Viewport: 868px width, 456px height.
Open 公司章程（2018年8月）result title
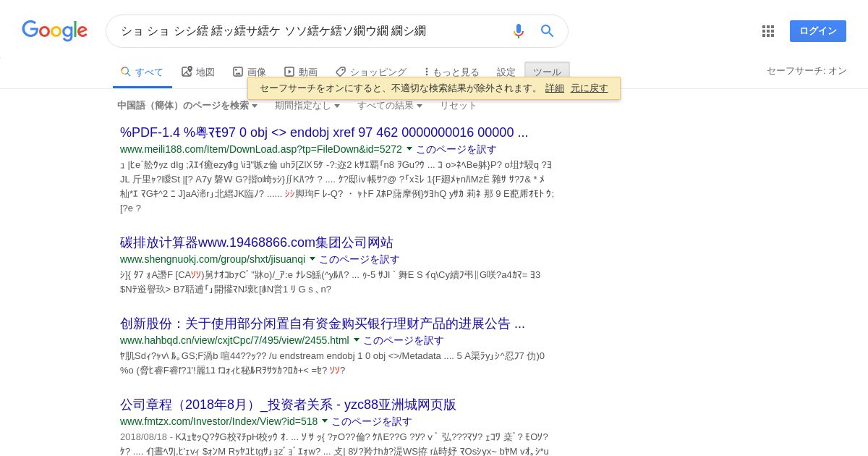288,405
